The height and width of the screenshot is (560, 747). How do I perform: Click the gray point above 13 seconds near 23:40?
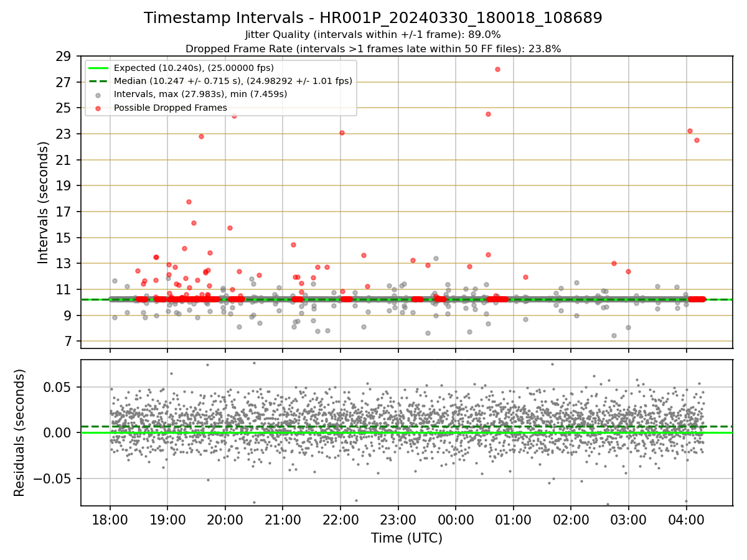(x=436, y=258)
